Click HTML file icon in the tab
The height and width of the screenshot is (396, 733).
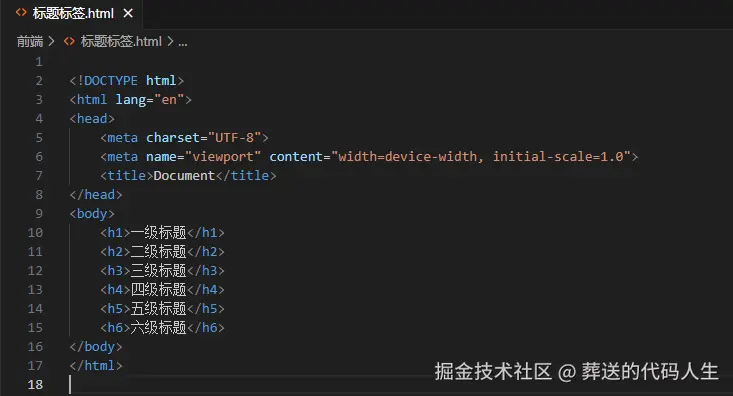tap(21, 13)
